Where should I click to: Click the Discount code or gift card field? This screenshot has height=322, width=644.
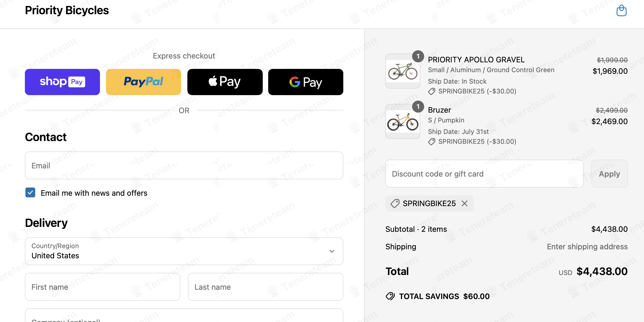point(484,174)
